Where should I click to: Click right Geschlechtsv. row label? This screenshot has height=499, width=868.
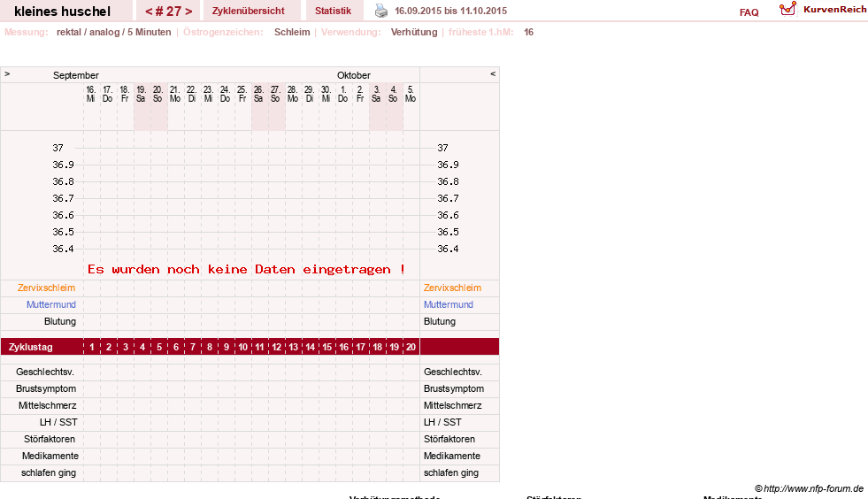pyautogui.click(x=453, y=372)
